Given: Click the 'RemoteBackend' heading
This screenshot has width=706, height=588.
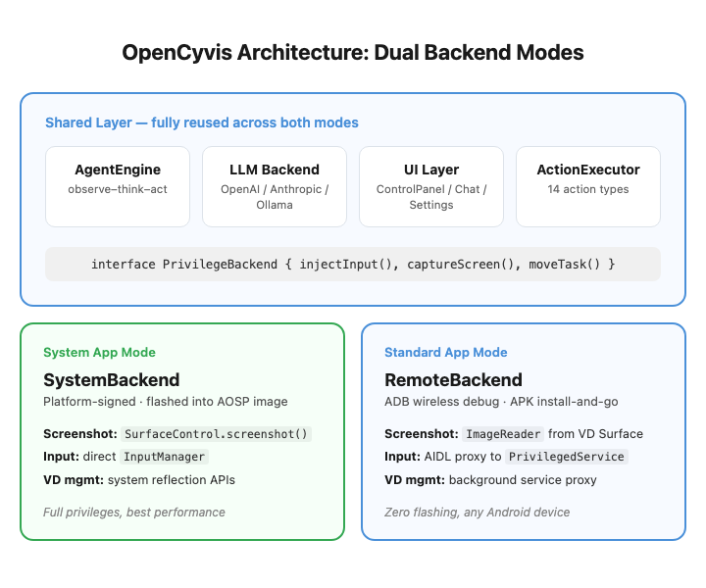Looking at the screenshot, I should (x=453, y=380).
